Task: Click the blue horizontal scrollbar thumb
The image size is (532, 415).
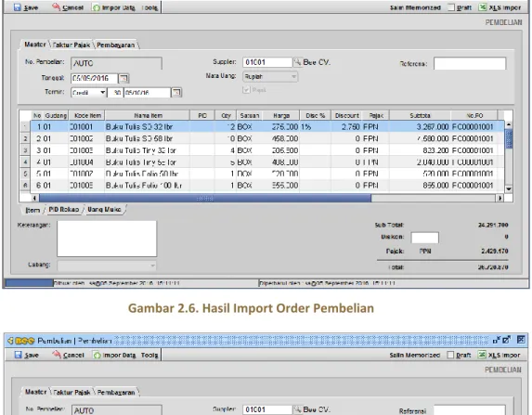Action: point(205,198)
